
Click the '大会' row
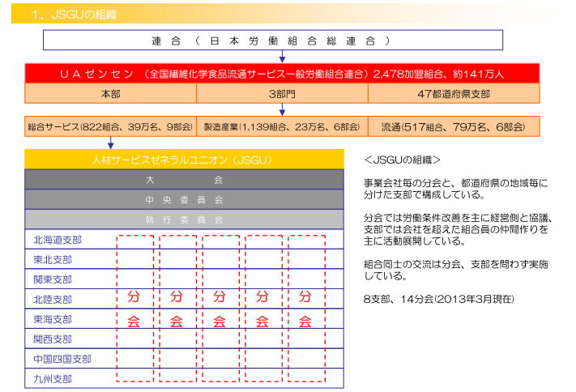tap(184, 179)
